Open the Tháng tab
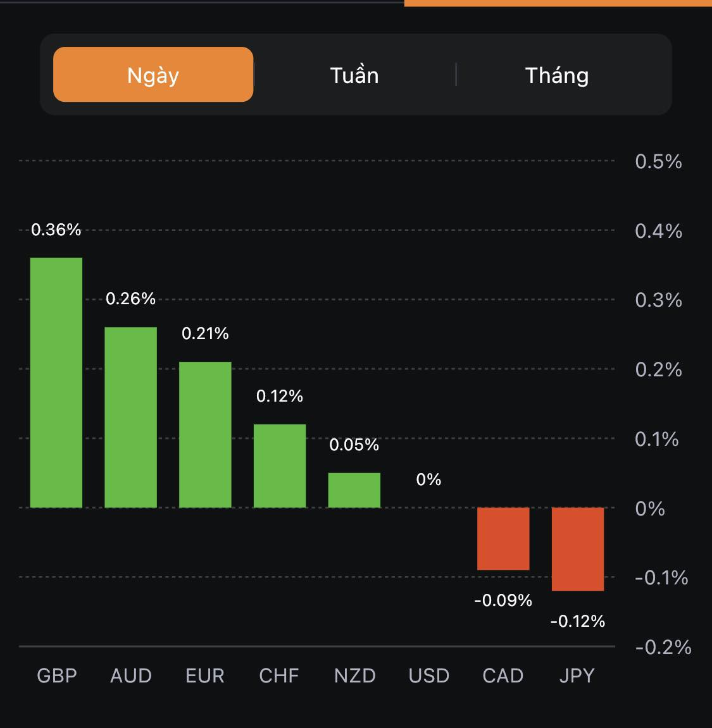Viewport: 712px width, 728px height. (557, 75)
